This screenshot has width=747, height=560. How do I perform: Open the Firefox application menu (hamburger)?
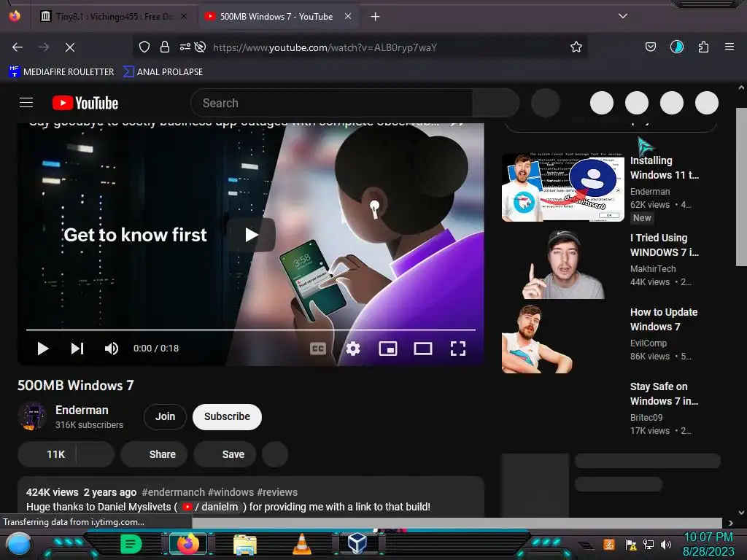click(729, 47)
